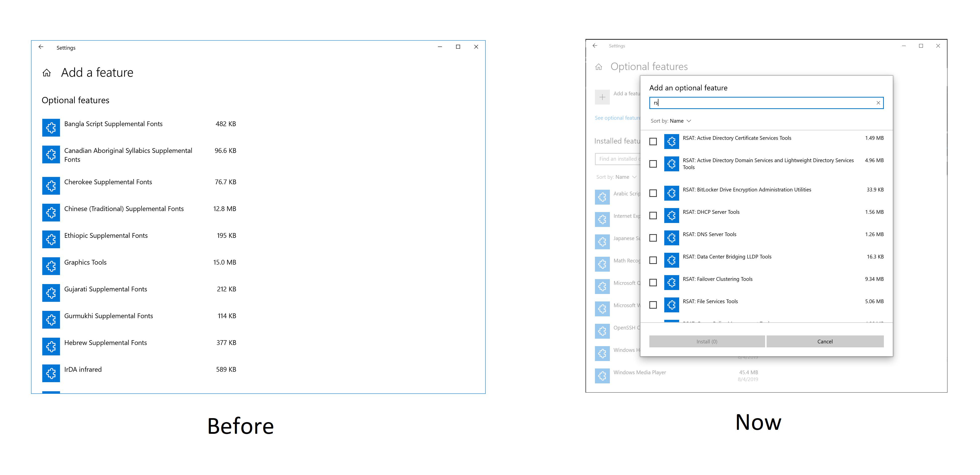Screen dimensions: 980x475
Task: Click the RSAT Active Directory Domain Services icon
Action: click(x=671, y=164)
